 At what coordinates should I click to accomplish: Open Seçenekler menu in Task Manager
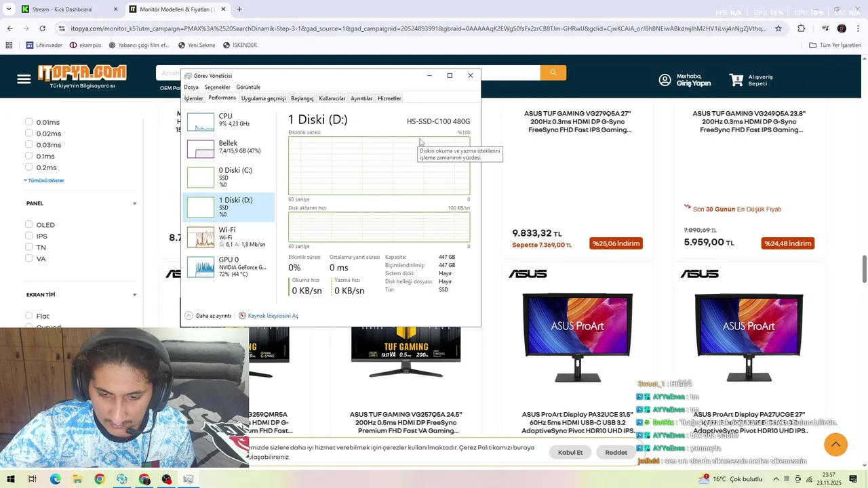(218, 87)
